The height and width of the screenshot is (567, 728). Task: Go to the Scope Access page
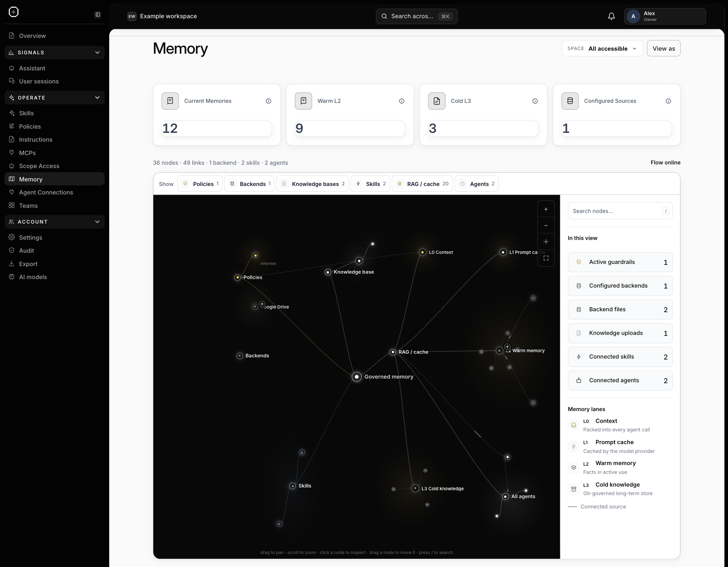[39, 166]
